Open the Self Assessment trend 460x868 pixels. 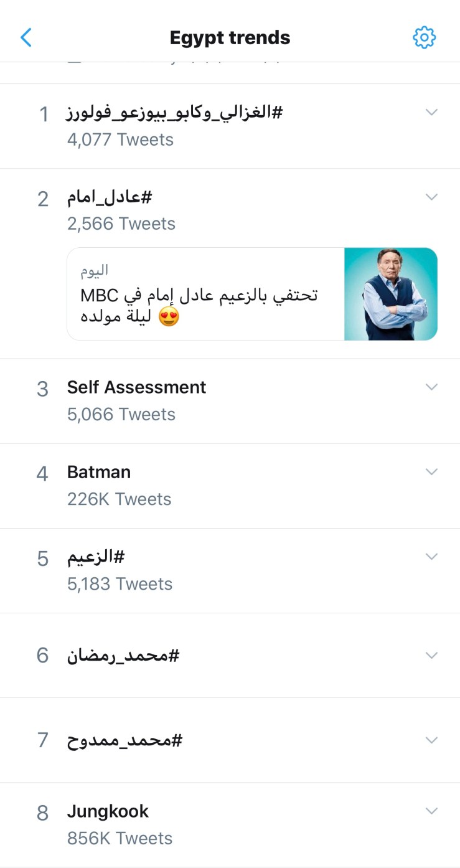pyautogui.click(x=136, y=387)
